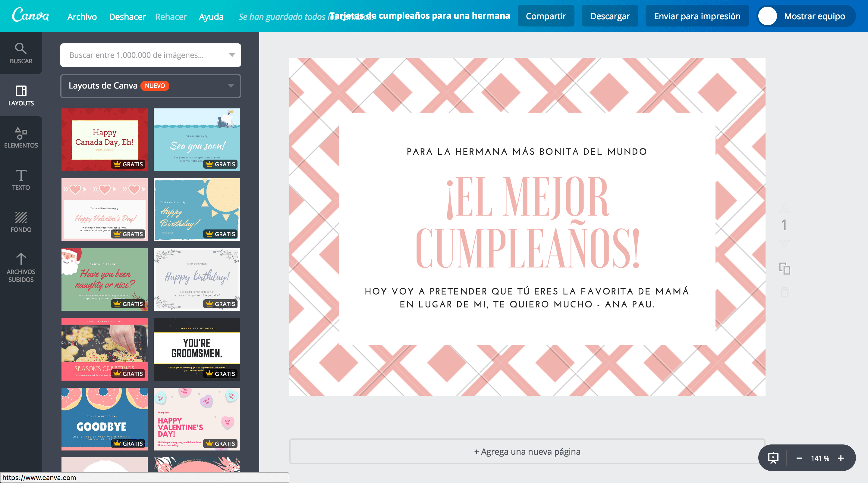Move page up with the arrow icon

click(785, 208)
